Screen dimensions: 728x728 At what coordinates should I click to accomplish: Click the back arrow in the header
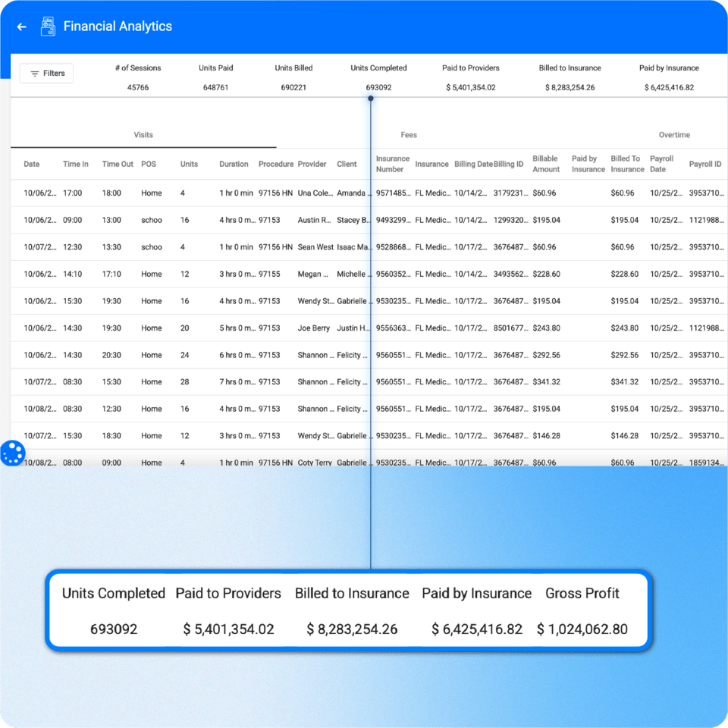pyautogui.click(x=20, y=27)
